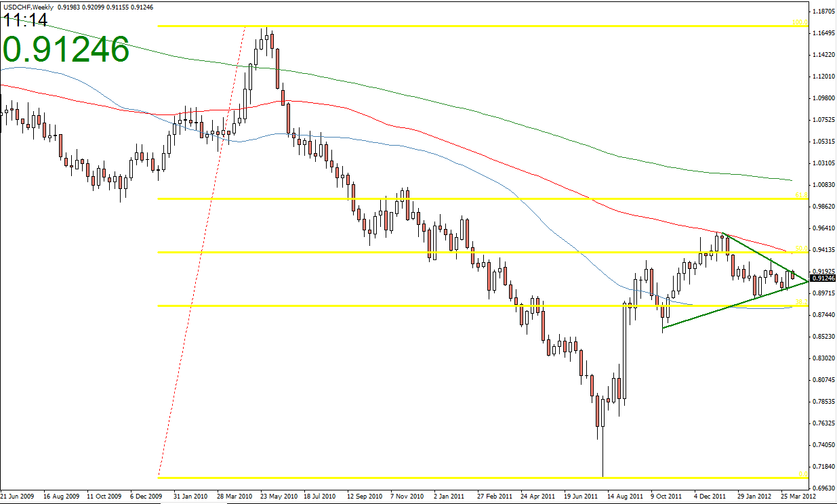
Task: Click the 1.12010 price axis label
Action: [x=823, y=77]
